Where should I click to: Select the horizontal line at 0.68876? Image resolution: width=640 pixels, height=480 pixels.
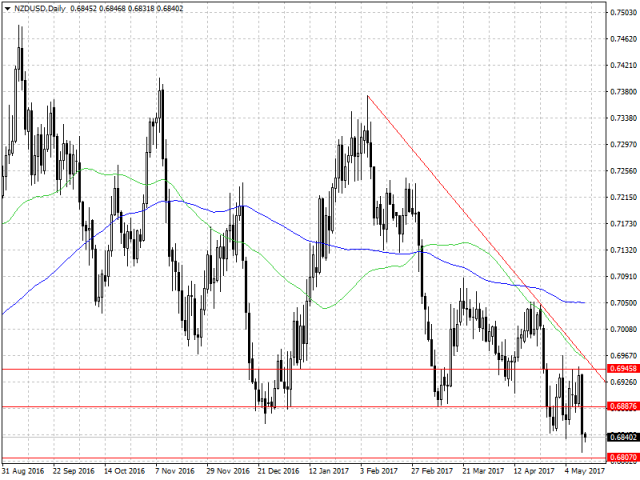coord(304,407)
